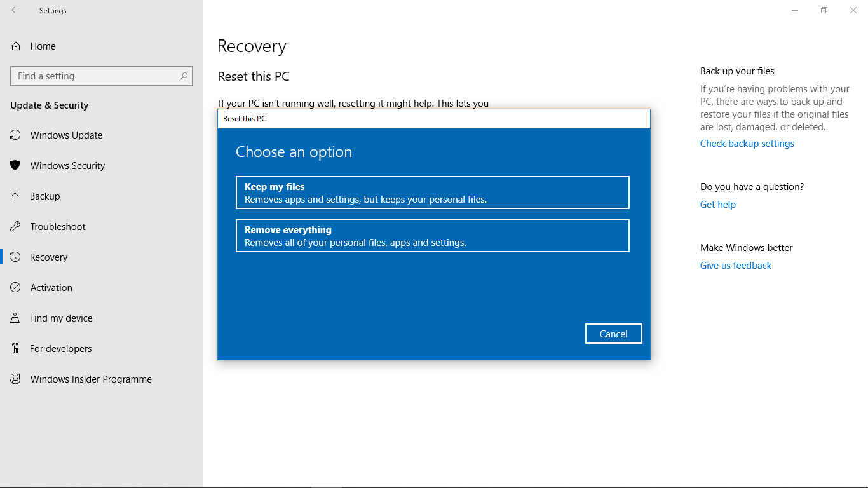Open the Troubleshoot page
868x488 pixels.
(x=102, y=227)
